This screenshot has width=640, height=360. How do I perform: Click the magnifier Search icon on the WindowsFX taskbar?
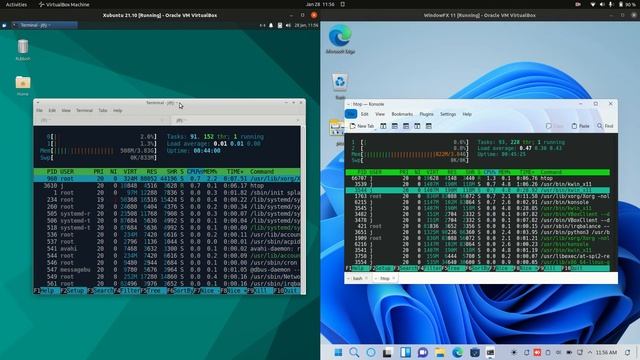[354, 352]
